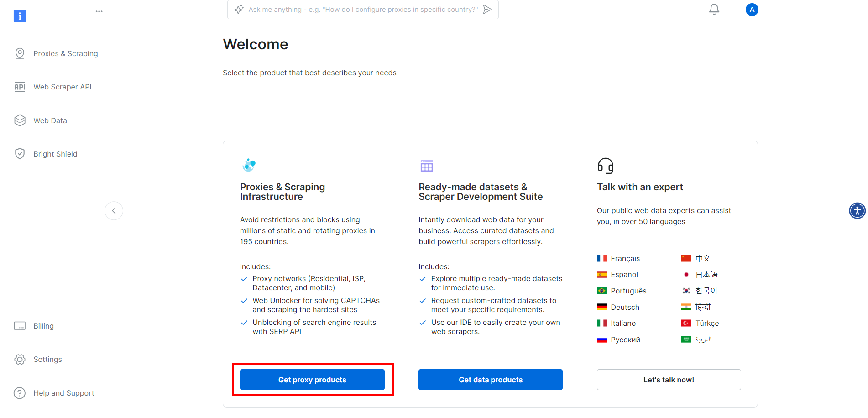
Task: Open the Billing card icon
Action: 20,326
